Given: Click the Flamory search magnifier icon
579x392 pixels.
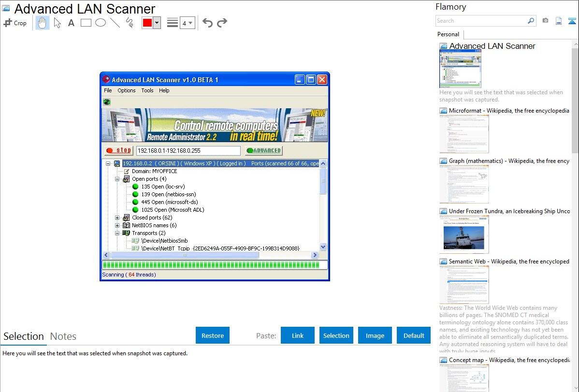Looking at the screenshot, I should [531, 21].
